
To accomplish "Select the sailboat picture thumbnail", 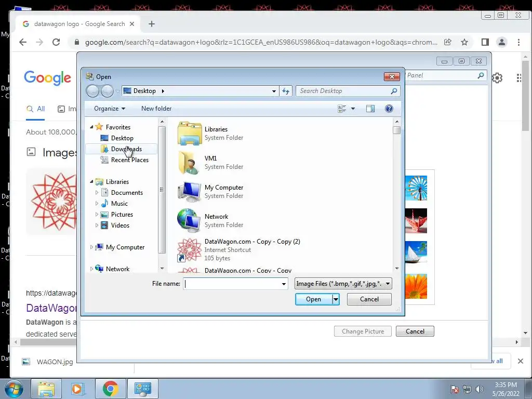I will pyautogui.click(x=416, y=252).
